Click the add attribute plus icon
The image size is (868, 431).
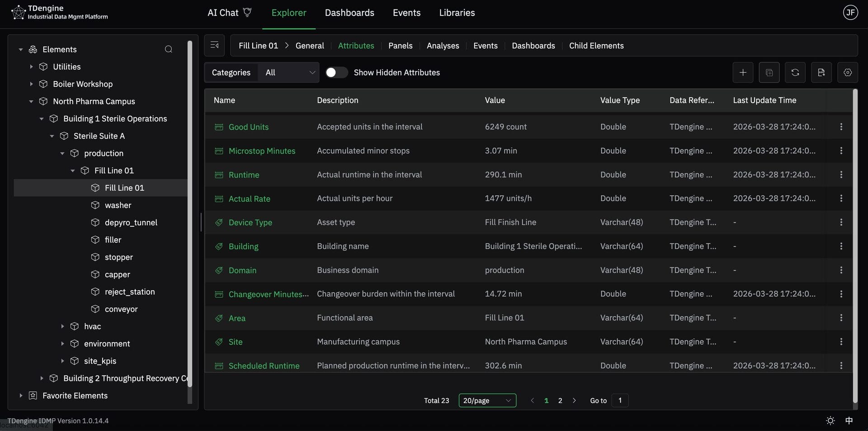(742, 72)
